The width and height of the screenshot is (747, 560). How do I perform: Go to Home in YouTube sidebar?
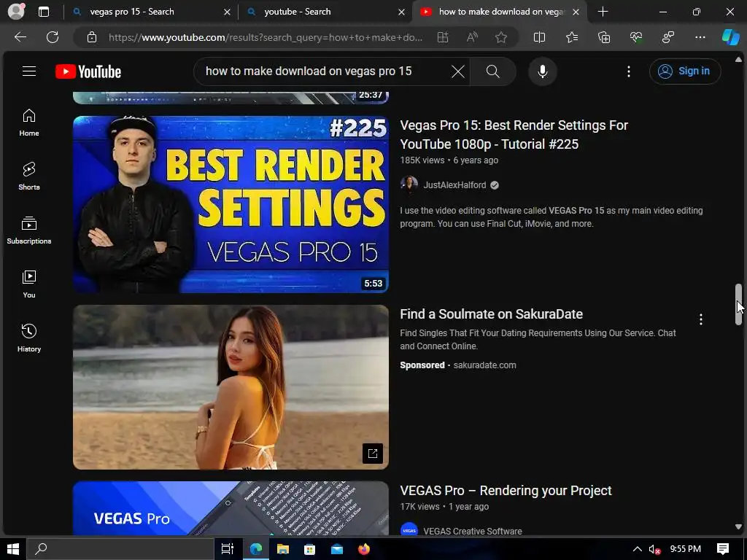click(29, 122)
